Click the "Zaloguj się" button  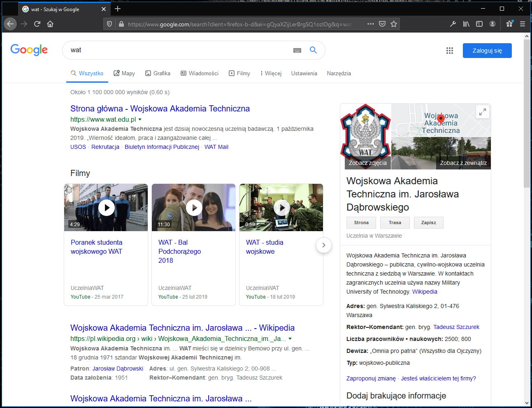[x=487, y=50]
